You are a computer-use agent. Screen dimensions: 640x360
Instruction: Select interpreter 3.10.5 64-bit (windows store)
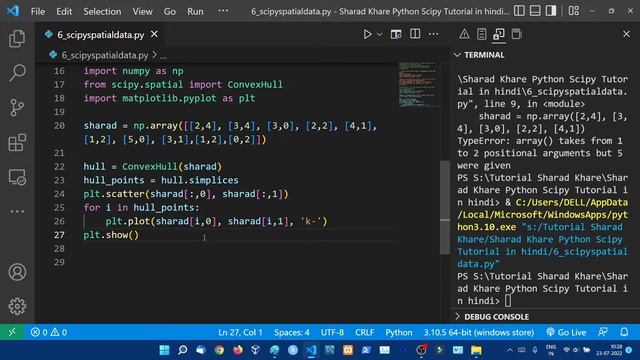[x=478, y=332]
